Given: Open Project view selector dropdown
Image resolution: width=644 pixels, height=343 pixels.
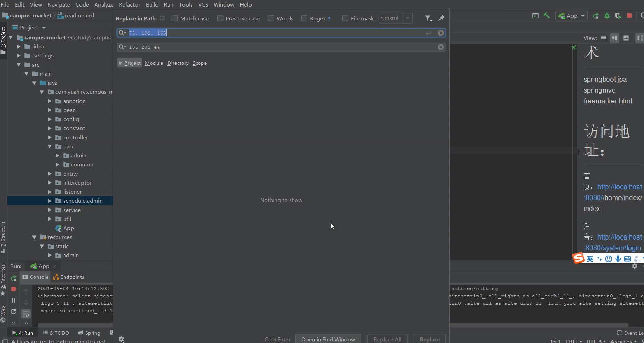Looking at the screenshot, I should pos(44,28).
